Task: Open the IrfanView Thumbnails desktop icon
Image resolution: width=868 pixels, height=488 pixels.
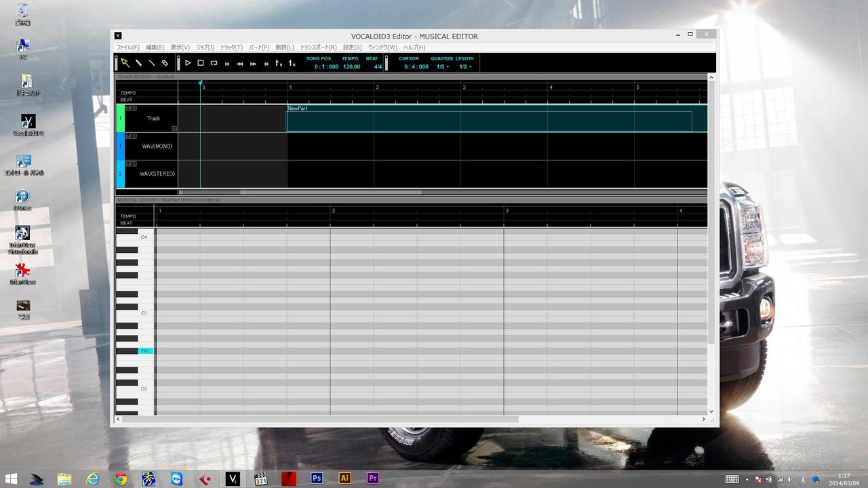Action: (x=22, y=240)
